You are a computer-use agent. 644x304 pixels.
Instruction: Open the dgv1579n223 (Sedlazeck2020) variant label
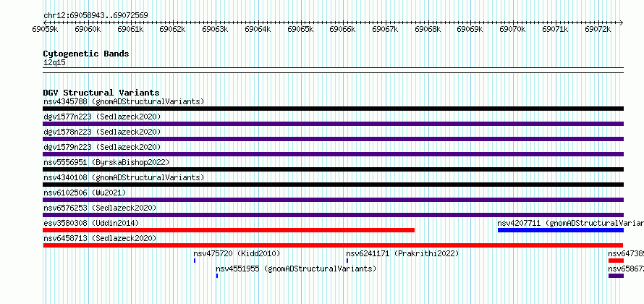tap(102, 147)
